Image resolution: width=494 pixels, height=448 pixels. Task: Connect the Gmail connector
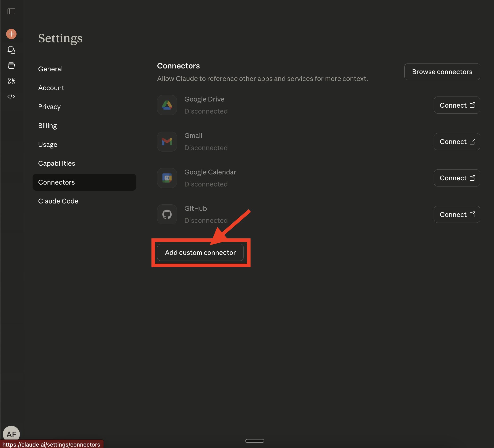tap(456, 141)
